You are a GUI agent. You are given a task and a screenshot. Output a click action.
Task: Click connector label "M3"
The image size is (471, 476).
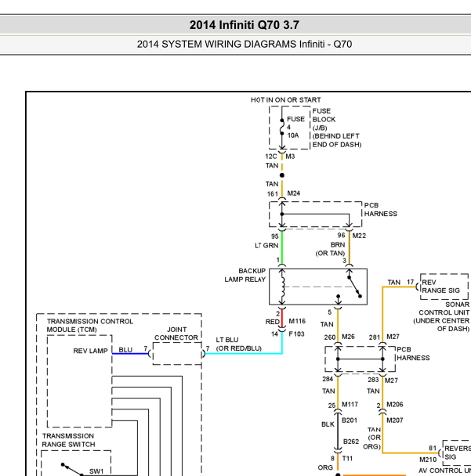tap(290, 157)
